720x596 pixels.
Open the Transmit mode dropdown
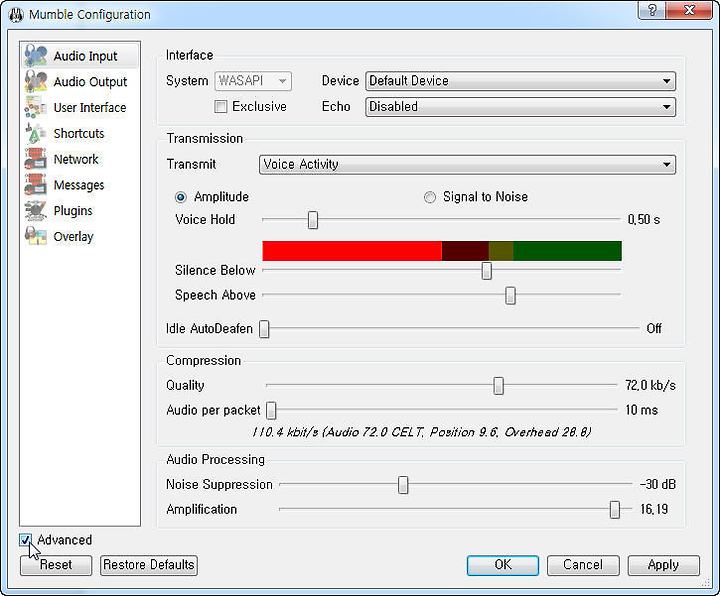(x=467, y=164)
